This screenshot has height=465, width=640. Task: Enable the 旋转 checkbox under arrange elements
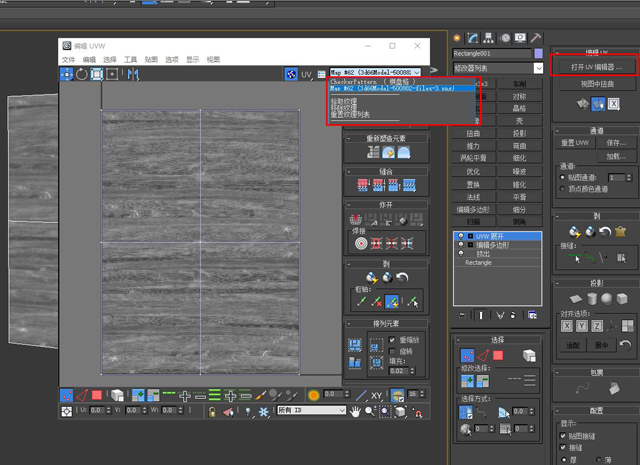coord(392,351)
